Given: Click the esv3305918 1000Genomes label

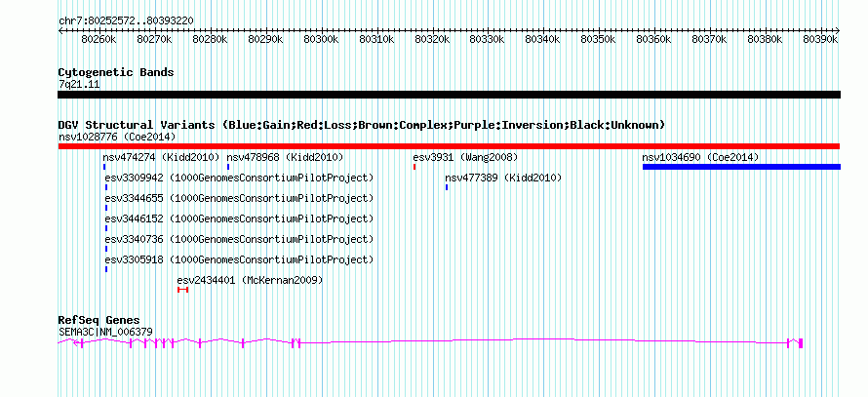Looking at the screenshot, I should tap(239, 259).
